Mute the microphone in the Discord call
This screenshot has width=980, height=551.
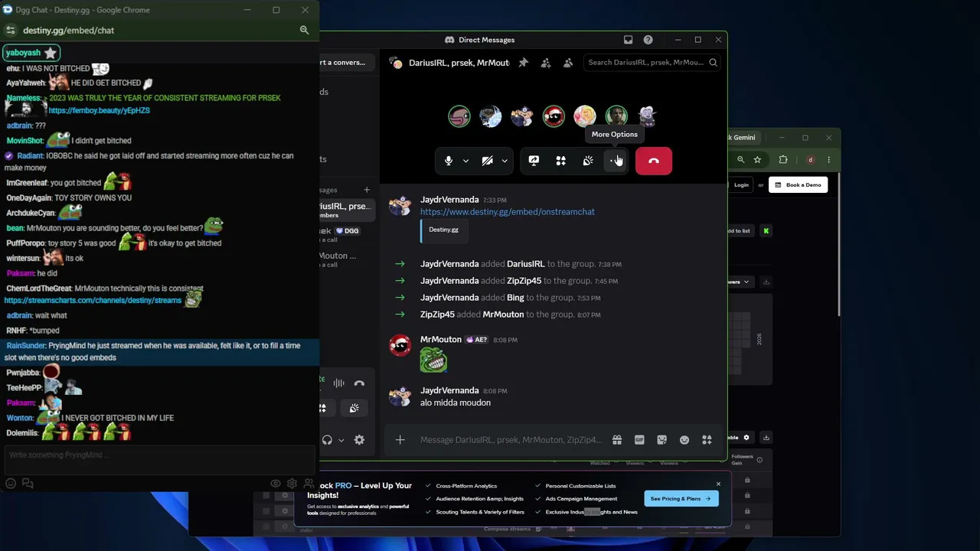pos(449,161)
